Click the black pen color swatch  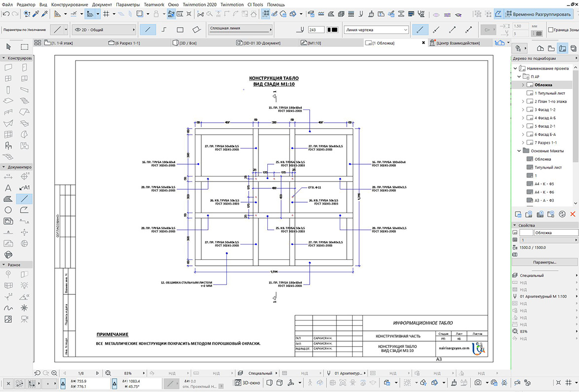tap(332, 30)
